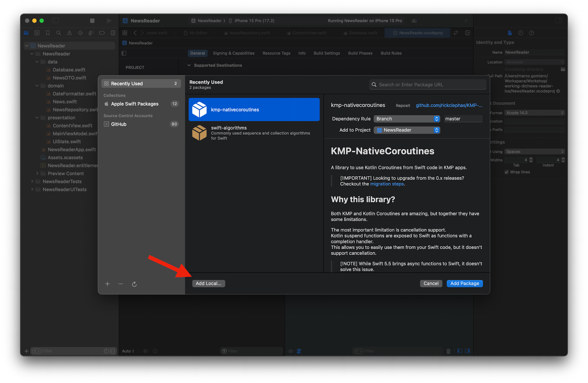The image size is (588, 383).
Task: Collapse the domain folder
Action: point(37,86)
